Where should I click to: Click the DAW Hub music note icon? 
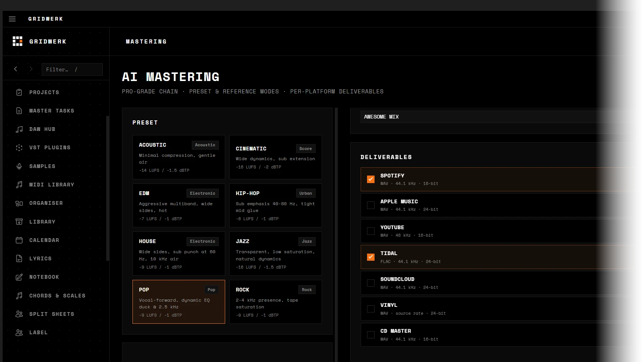pyautogui.click(x=19, y=129)
